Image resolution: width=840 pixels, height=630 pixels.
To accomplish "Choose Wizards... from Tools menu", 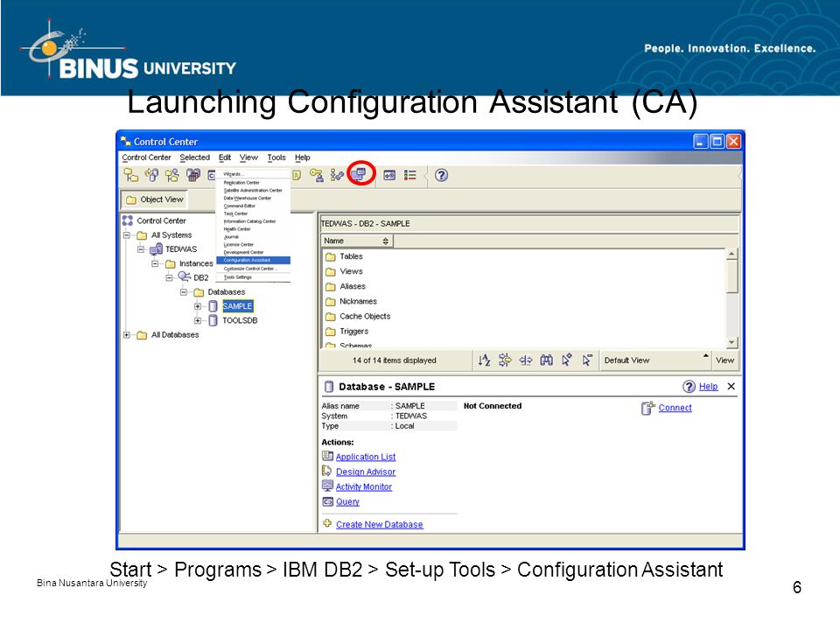I will [253, 174].
